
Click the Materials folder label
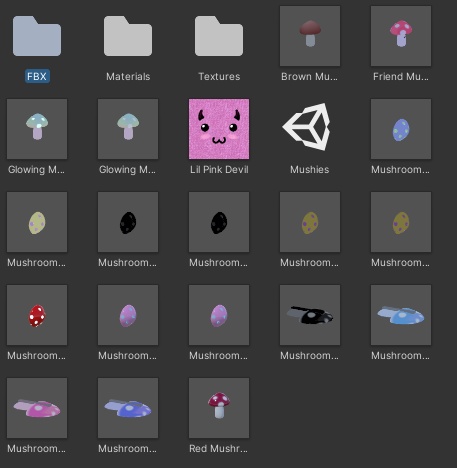click(x=128, y=76)
